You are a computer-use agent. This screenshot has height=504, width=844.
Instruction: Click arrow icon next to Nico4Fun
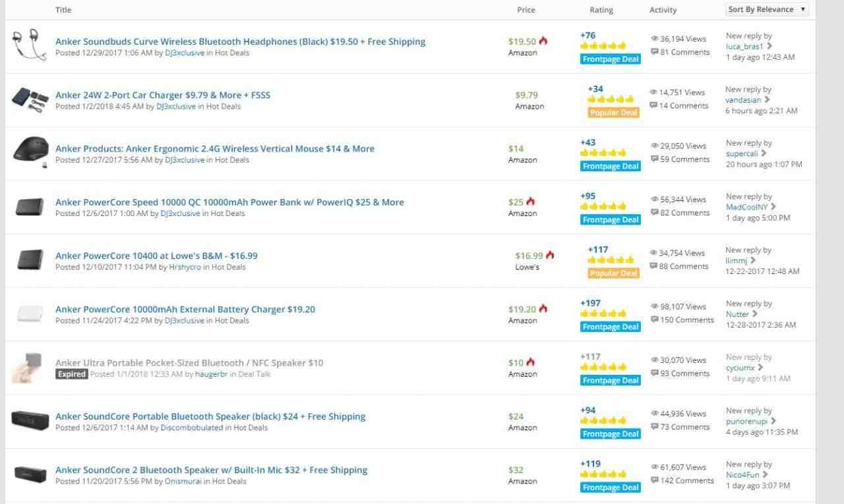click(x=766, y=474)
